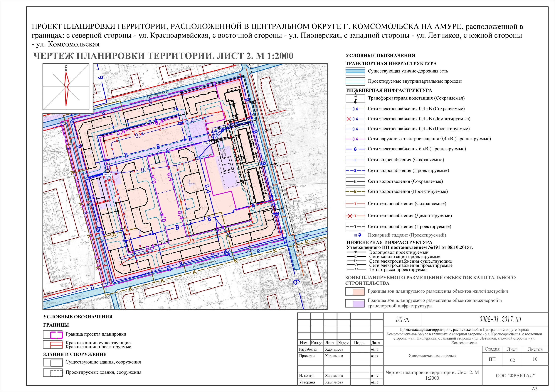Select the preserved 0,4 kV power legend symbol
Image resolution: width=555 pixels, height=392 pixels.
355,109
